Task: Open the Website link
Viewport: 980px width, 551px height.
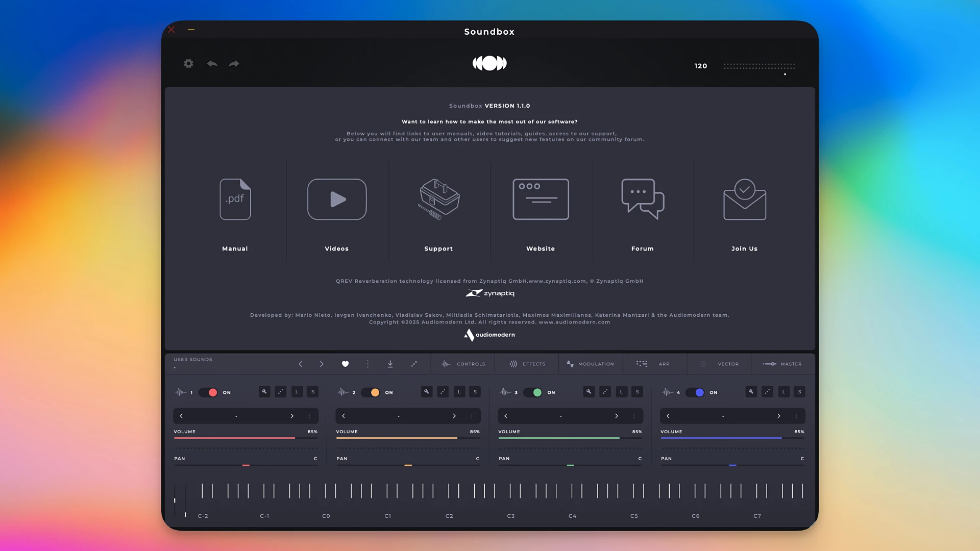Action: (x=541, y=199)
